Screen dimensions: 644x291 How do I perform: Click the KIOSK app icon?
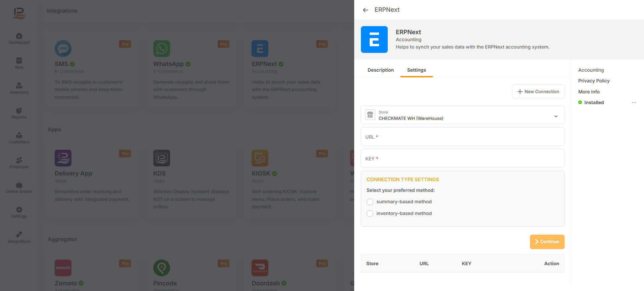260,158
